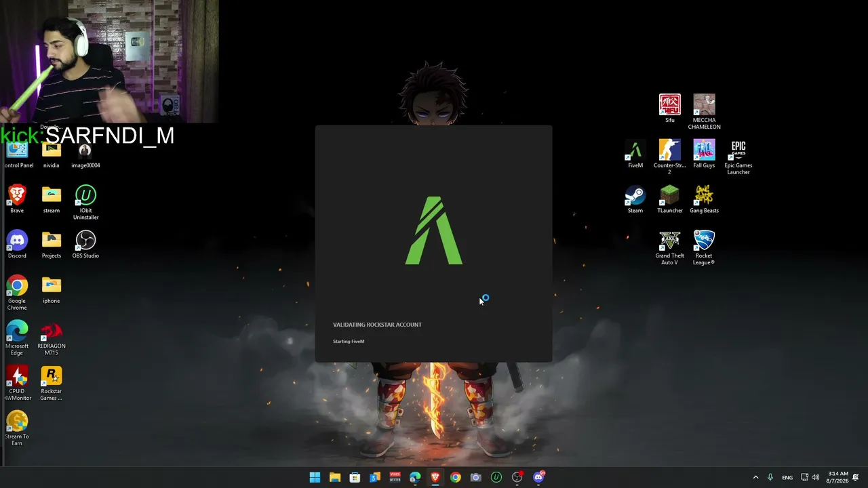868x488 pixels.
Task: Open the volume control in tray
Action: pyautogui.click(x=815, y=477)
